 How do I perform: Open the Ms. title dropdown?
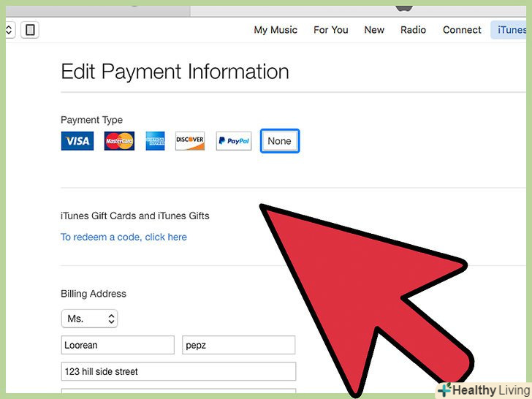pos(90,319)
